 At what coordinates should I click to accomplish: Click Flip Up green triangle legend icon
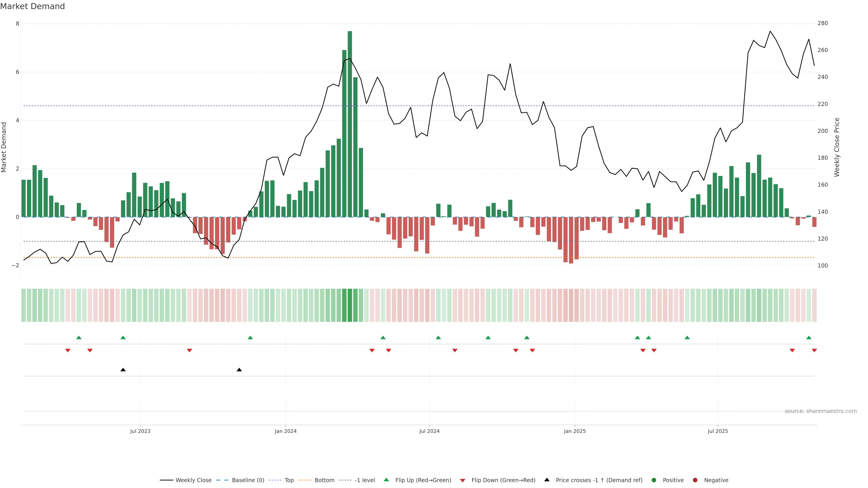coord(387,480)
